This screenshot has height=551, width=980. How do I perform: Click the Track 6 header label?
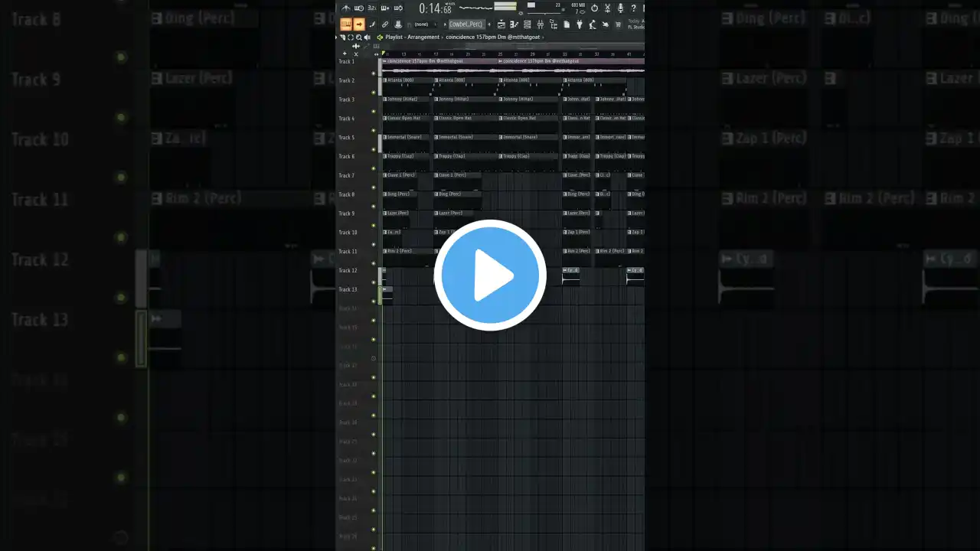click(347, 156)
